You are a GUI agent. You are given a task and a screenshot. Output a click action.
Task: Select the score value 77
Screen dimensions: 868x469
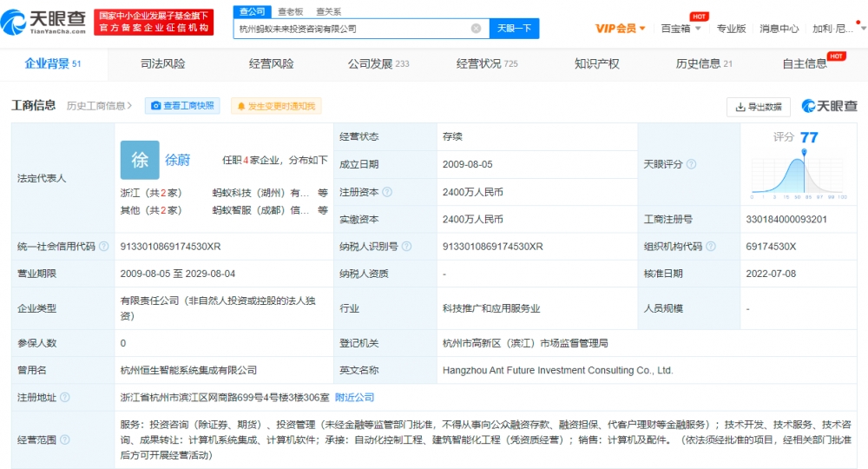click(809, 137)
